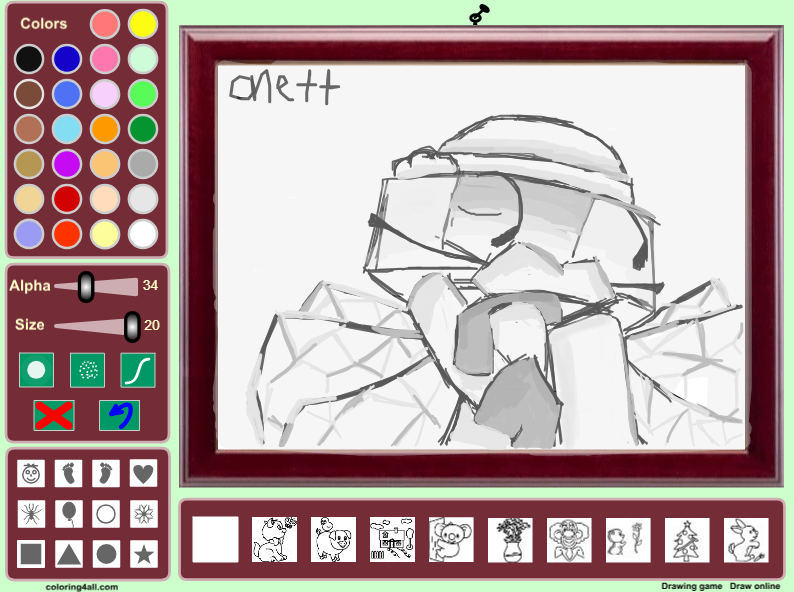Pick the smiley face stamp
This screenshot has width=794, height=592.
click(x=31, y=473)
